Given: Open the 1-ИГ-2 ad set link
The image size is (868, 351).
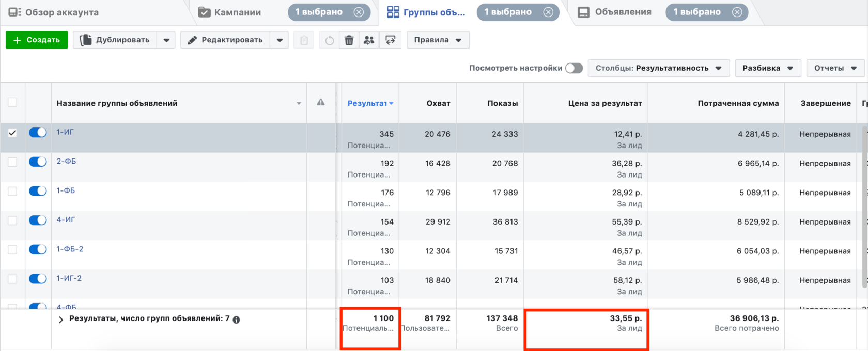Looking at the screenshot, I should (69, 278).
